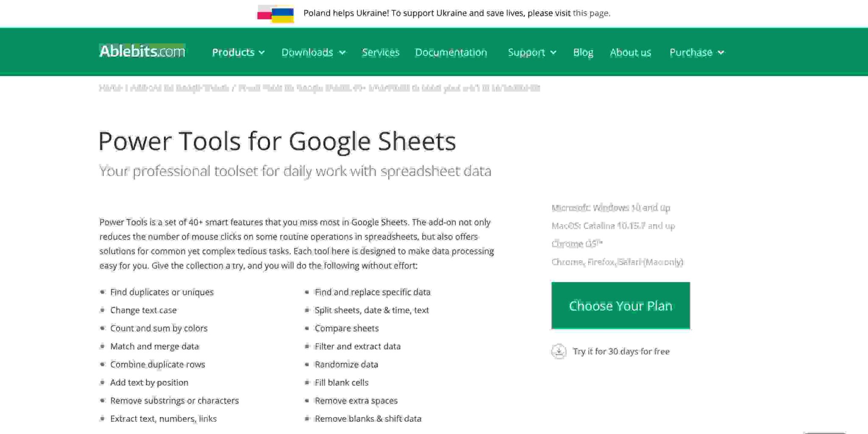Click 'Add text by position' item
This screenshot has height=434, width=868.
149,382
